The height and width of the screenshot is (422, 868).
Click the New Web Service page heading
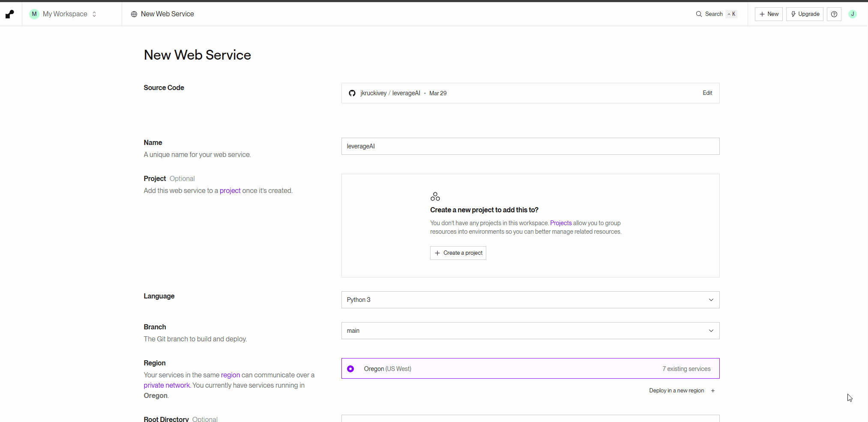point(198,55)
